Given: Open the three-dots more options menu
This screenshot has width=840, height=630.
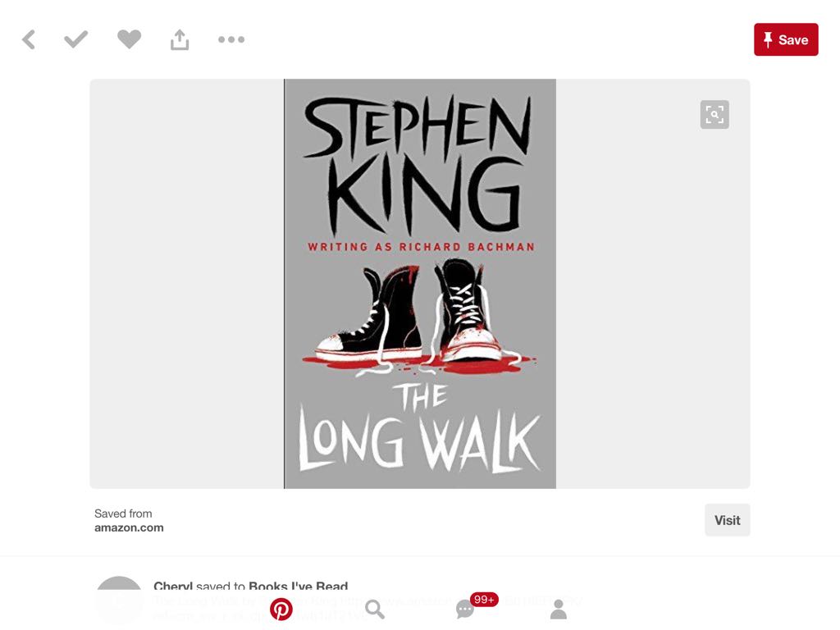Looking at the screenshot, I should click(231, 39).
